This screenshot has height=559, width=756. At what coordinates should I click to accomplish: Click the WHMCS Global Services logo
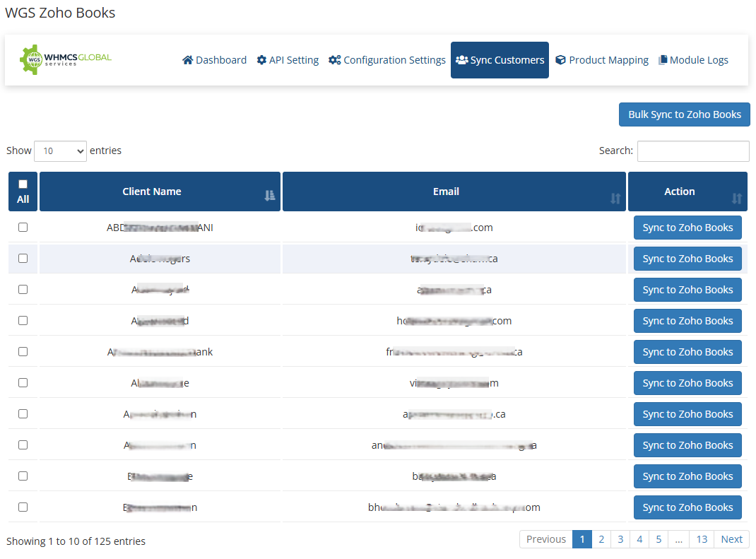65,60
